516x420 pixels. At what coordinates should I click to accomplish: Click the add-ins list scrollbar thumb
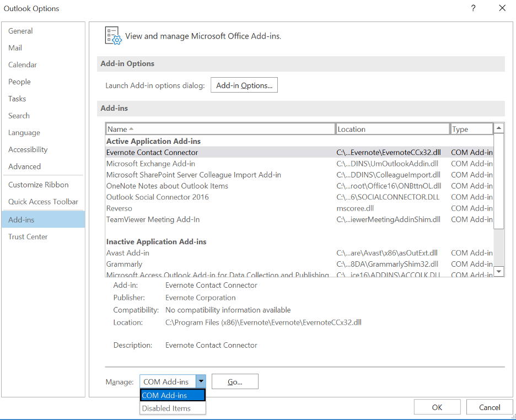499,181
